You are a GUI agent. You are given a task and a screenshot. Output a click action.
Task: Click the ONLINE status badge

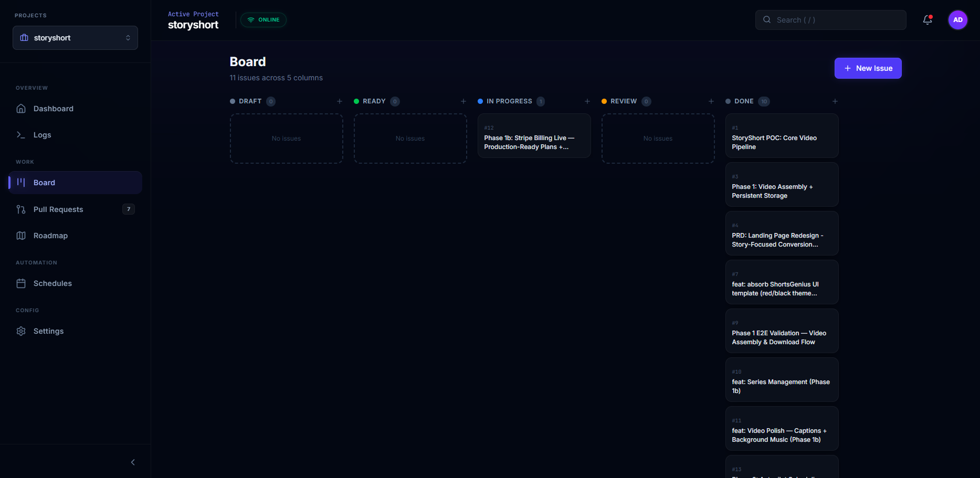pos(263,19)
